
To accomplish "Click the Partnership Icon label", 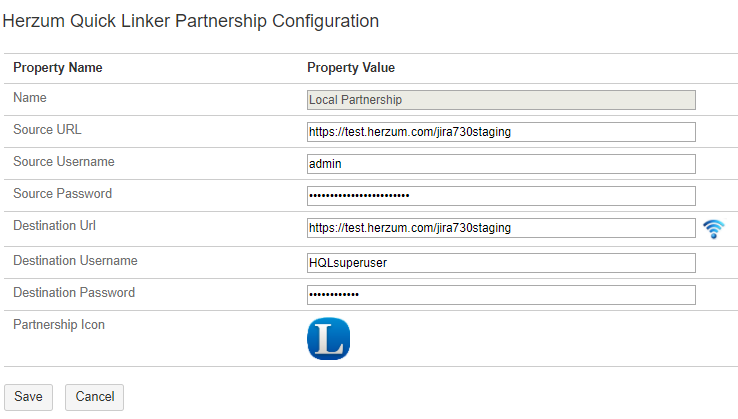I will click(59, 325).
